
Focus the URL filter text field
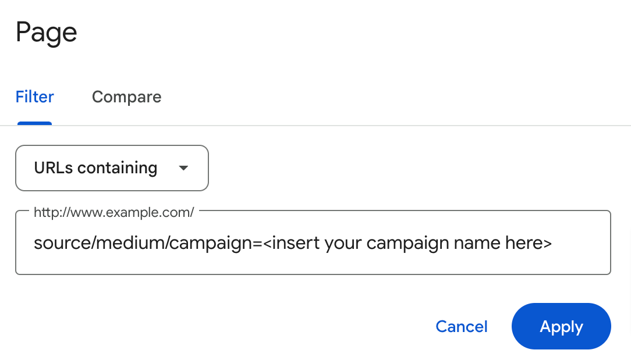click(313, 242)
